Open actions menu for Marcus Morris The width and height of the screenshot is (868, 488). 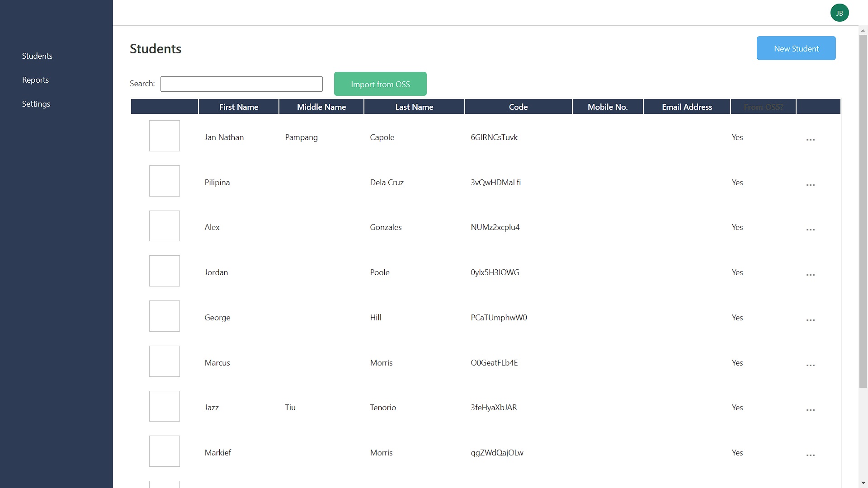(x=811, y=365)
